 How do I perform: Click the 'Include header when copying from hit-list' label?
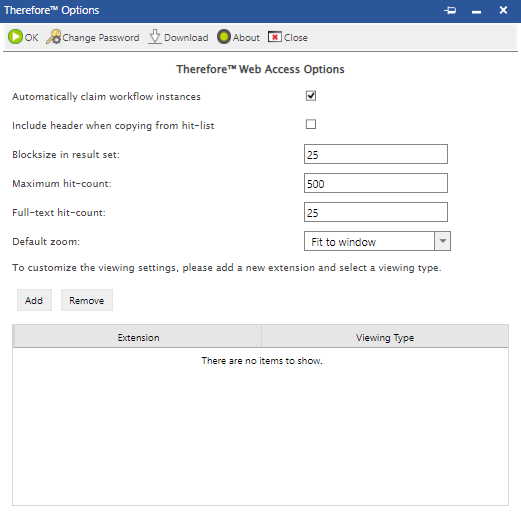point(113,126)
